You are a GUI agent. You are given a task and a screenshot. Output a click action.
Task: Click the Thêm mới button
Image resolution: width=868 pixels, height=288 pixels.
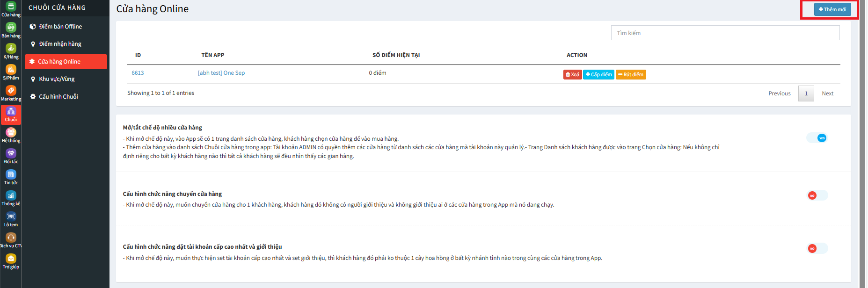click(x=832, y=9)
